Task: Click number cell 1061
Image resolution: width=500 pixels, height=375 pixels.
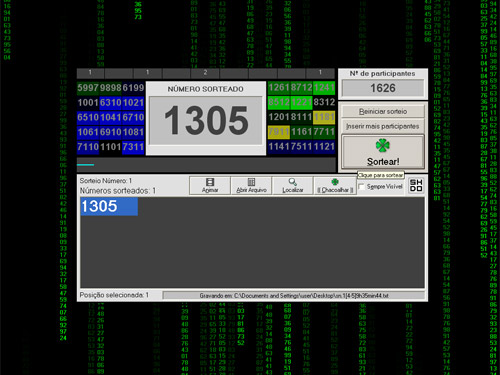Action: (x=88, y=132)
